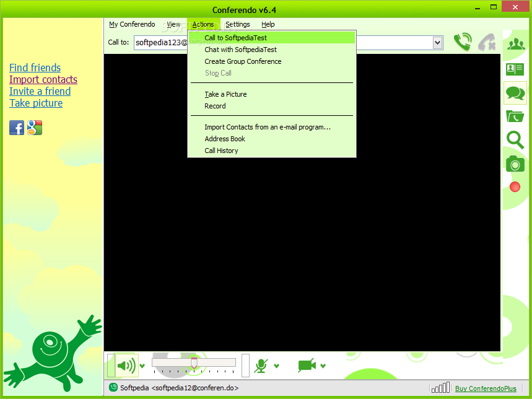Screen dimensions: 532x399
Task: Click the magnifying glass search icon
Action: [515, 140]
